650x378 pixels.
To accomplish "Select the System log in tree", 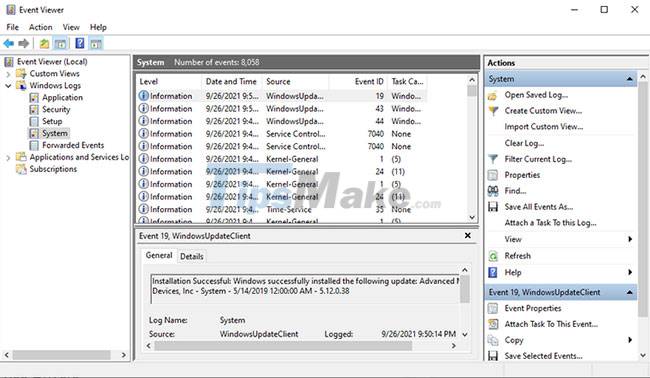I will (x=55, y=133).
